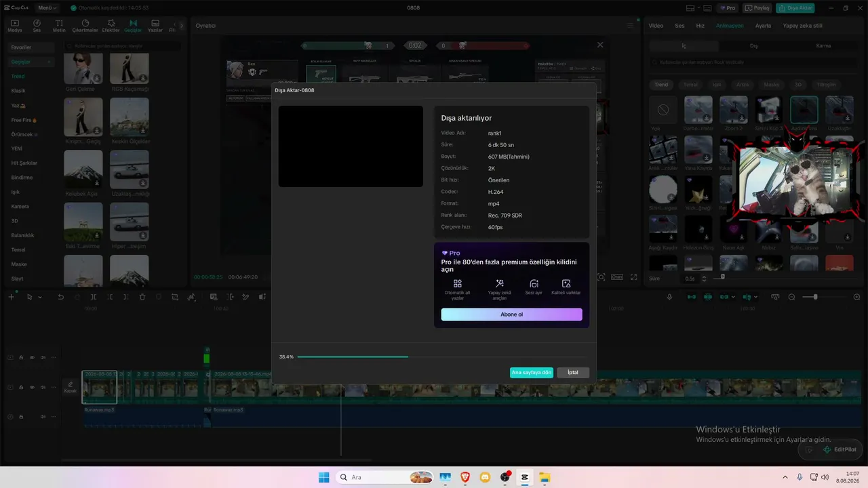The height and width of the screenshot is (488, 868).
Task: Open Brave browser from the taskbar
Action: (465, 477)
